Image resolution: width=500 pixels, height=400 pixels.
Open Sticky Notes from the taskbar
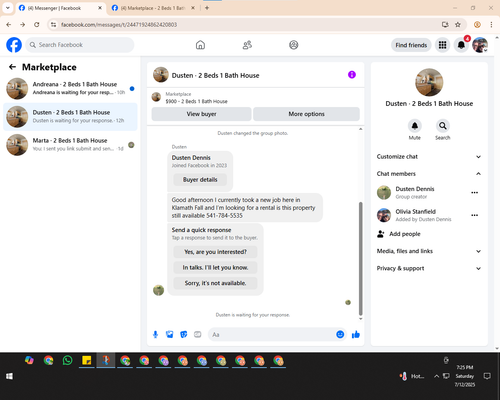(87, 360)
